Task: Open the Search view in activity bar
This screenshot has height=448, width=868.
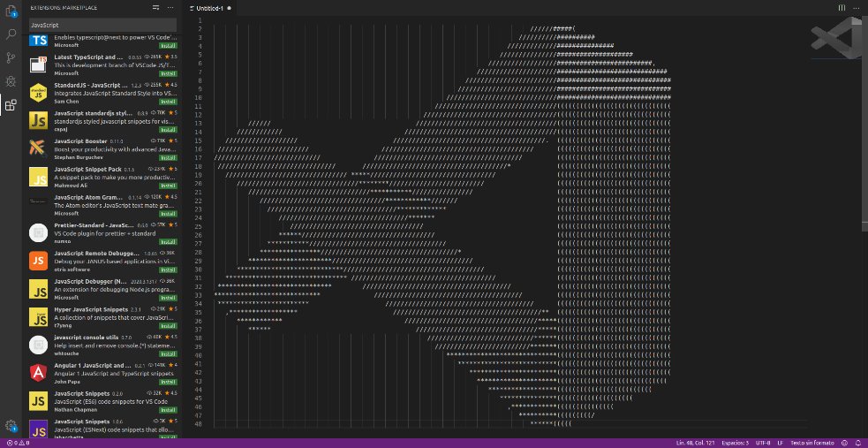Action: pyautogui.click(x=11, y=34)
